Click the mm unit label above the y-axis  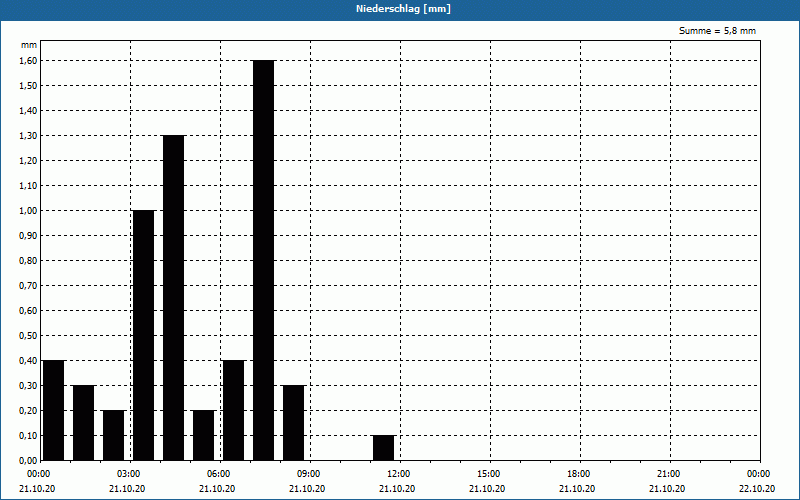29,45
